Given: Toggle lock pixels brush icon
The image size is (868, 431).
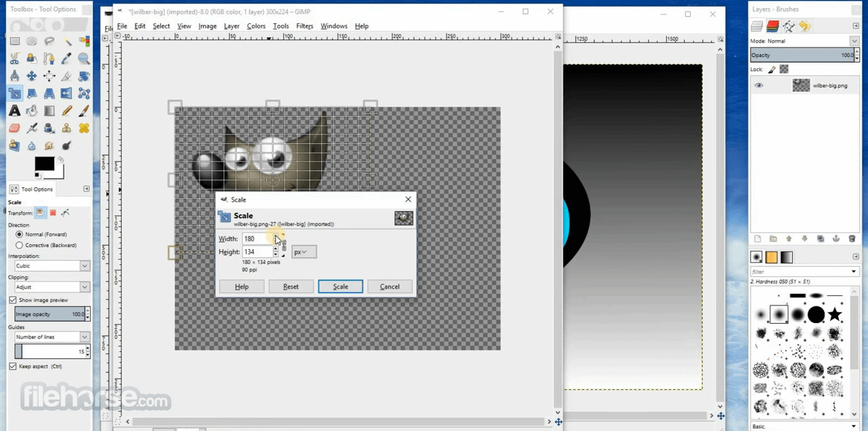Looking at the screenshot, I should 772,69.
